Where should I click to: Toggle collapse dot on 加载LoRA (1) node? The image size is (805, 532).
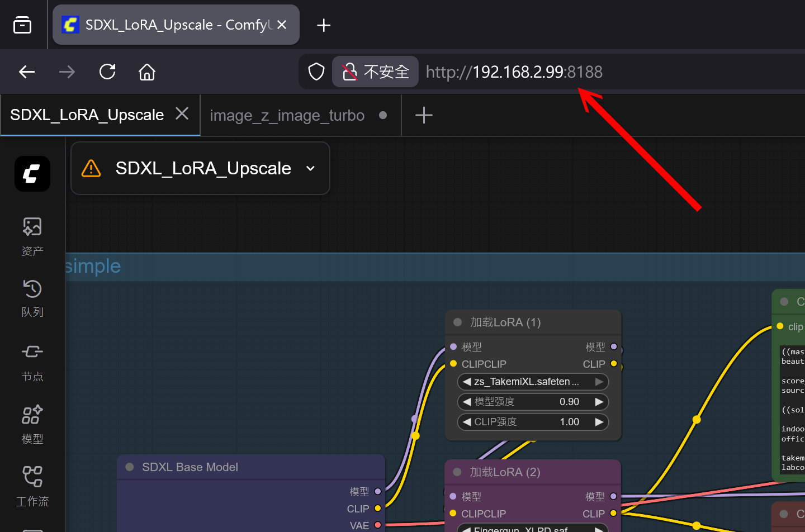pos(457,322)
